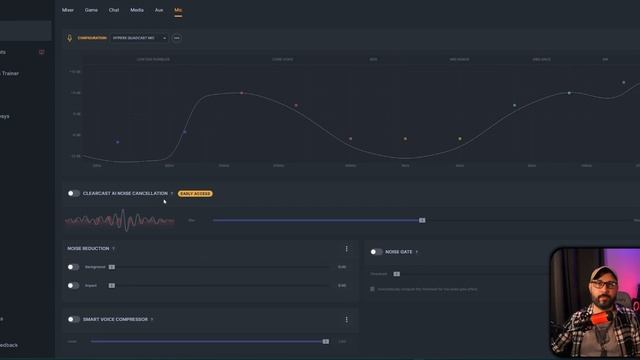Click the Noise Gate threshold slider handle
The height and width of the screenshot is (360, 640).
click(397, 274)
